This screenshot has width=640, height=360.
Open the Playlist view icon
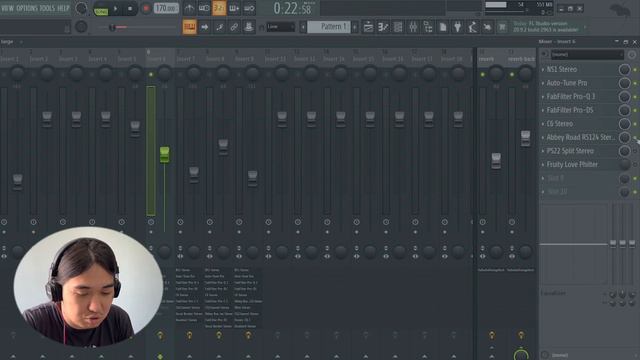point(368,27)
